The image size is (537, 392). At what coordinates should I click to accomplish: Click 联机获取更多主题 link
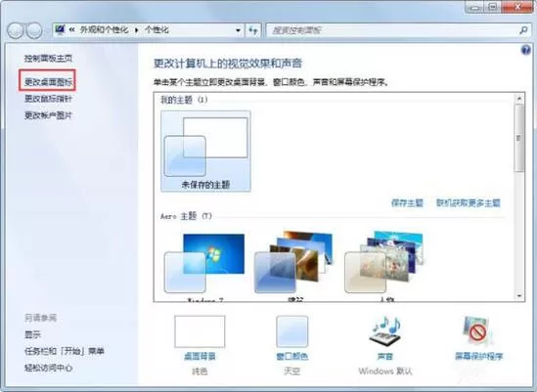469,203
